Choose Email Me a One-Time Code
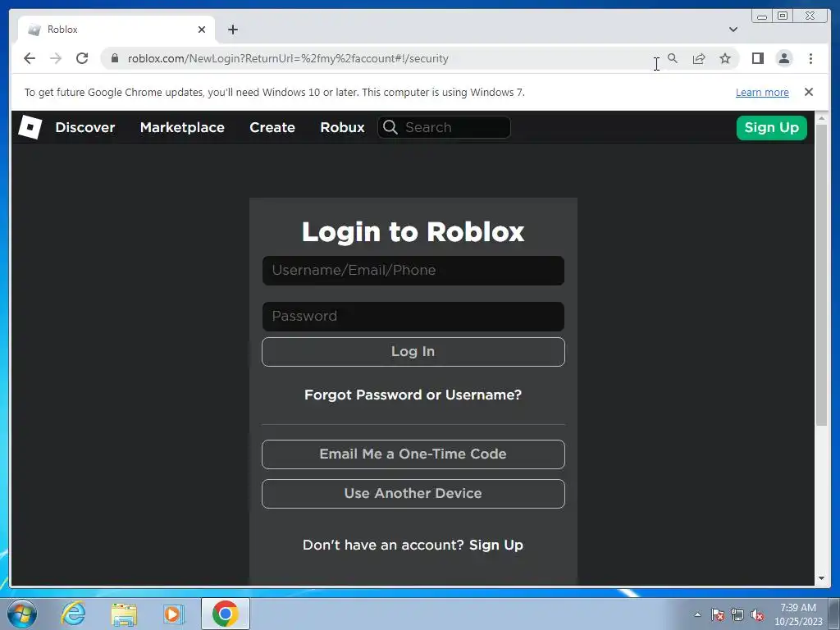This screenshot has width=840, height=630. tap(413, 454)
